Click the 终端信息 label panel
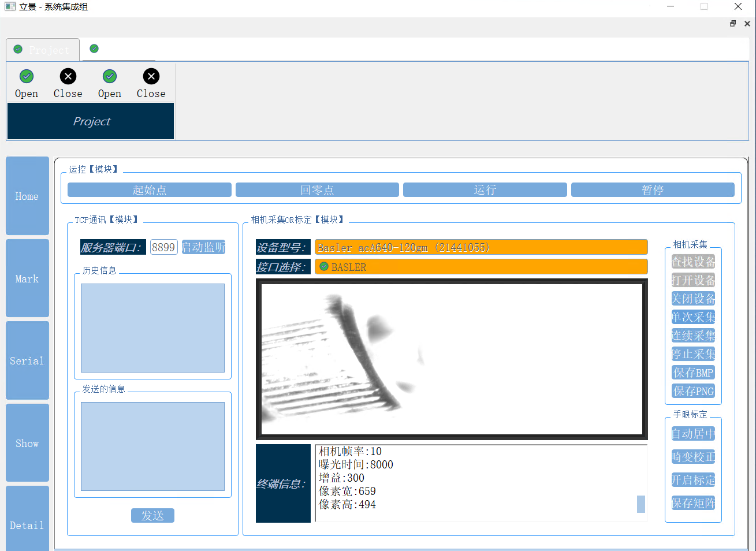756x551 pixels. click(x=283, y=483)
